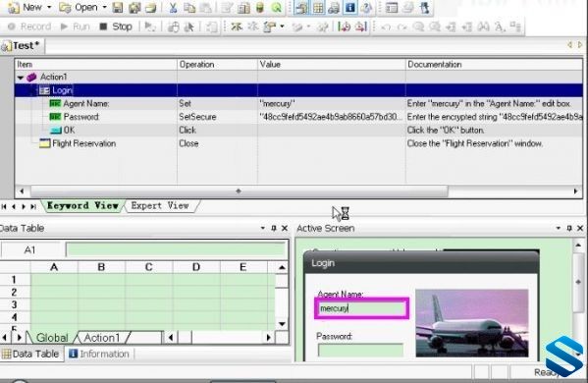Click the Indent icon in second toolbar
The image size is (588, 383).
click(452, 27)
